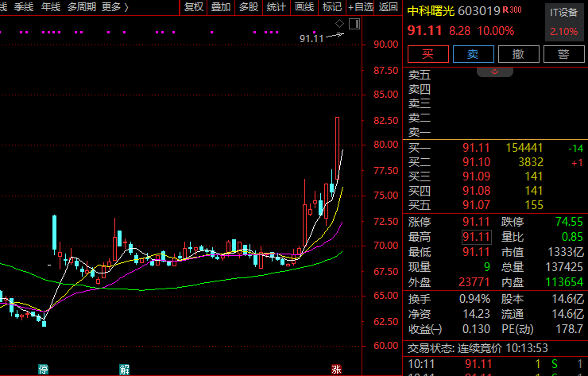Click the 跌停 price 74.55
This screenshot has height=376, width=588.
tap(569, 222)
